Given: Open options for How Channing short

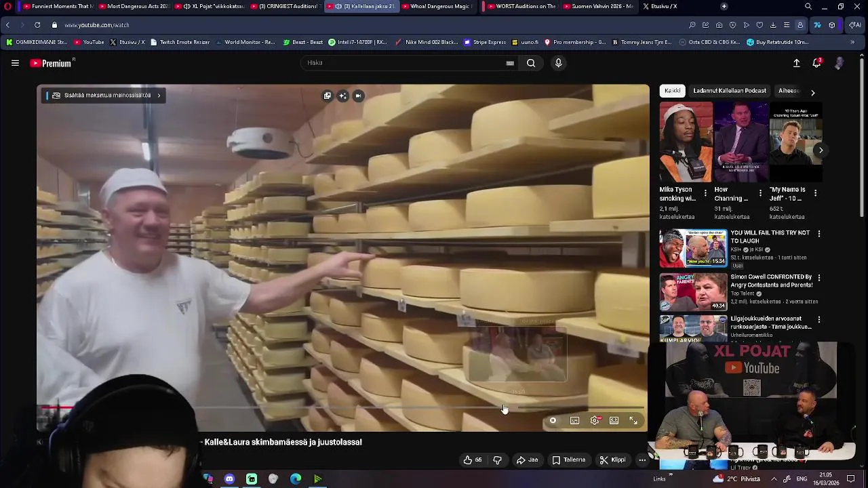Looking at the screenshot, I should coord(760,193).
